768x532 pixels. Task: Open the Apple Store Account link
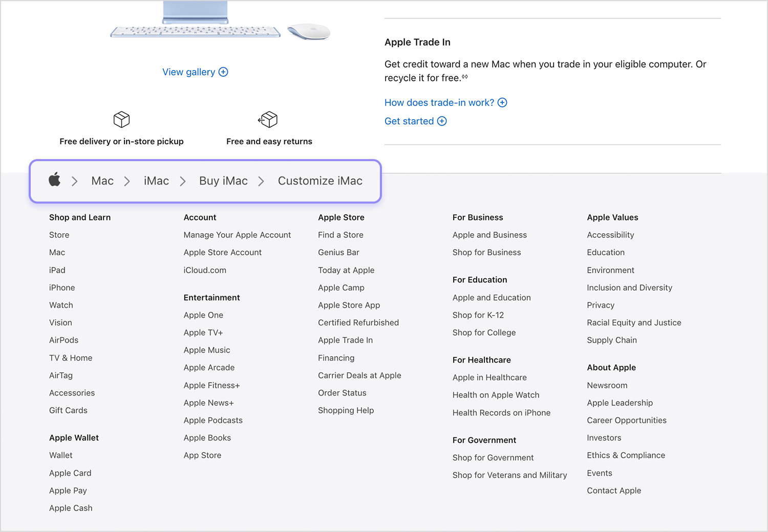(223, 252)
